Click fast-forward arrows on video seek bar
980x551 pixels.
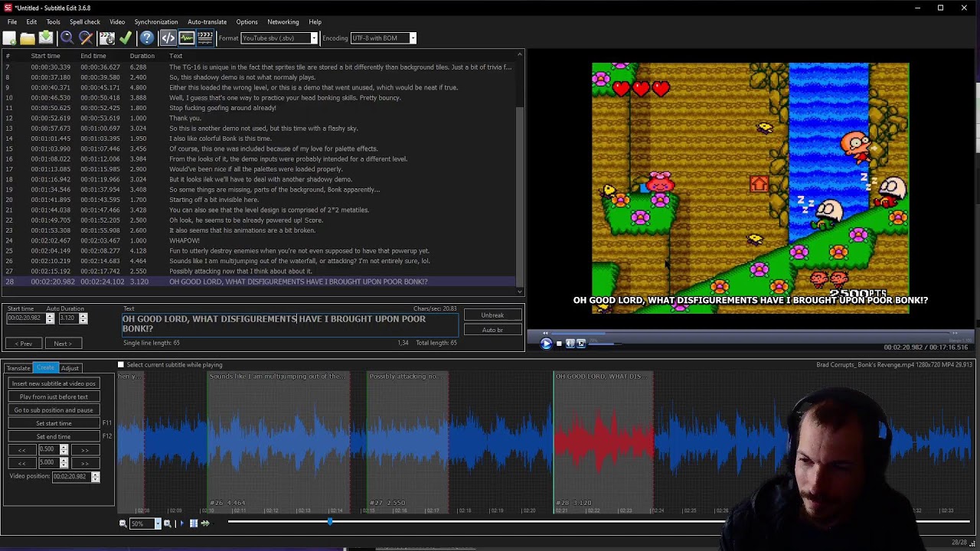point(954,333)
